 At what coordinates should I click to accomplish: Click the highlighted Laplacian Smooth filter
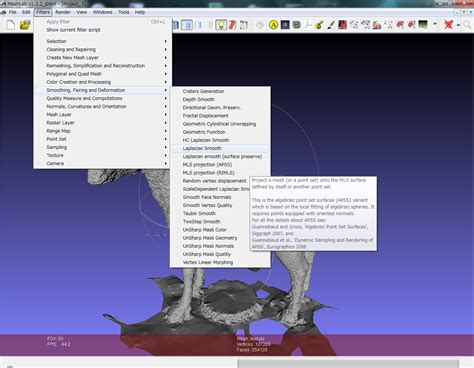(x=220, y=148)
